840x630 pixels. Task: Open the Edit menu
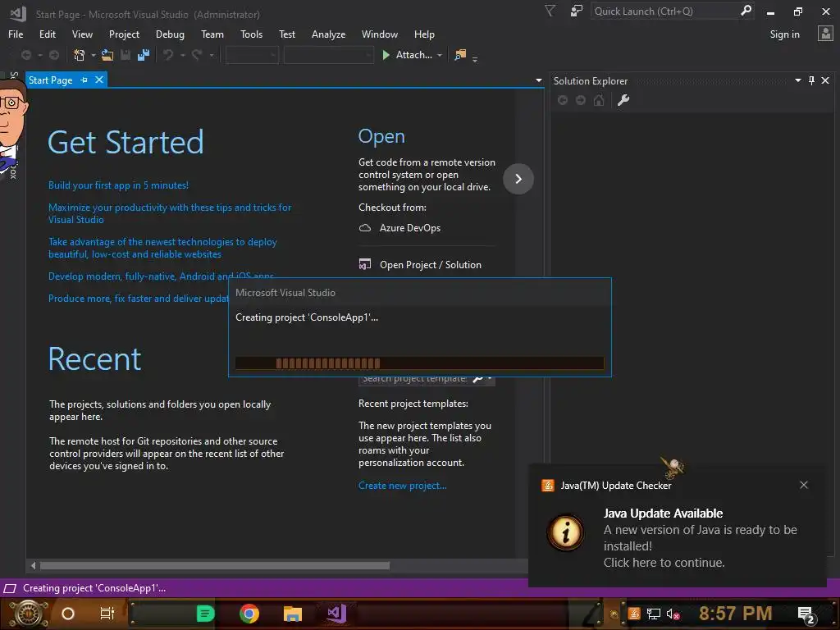(47, 34)
